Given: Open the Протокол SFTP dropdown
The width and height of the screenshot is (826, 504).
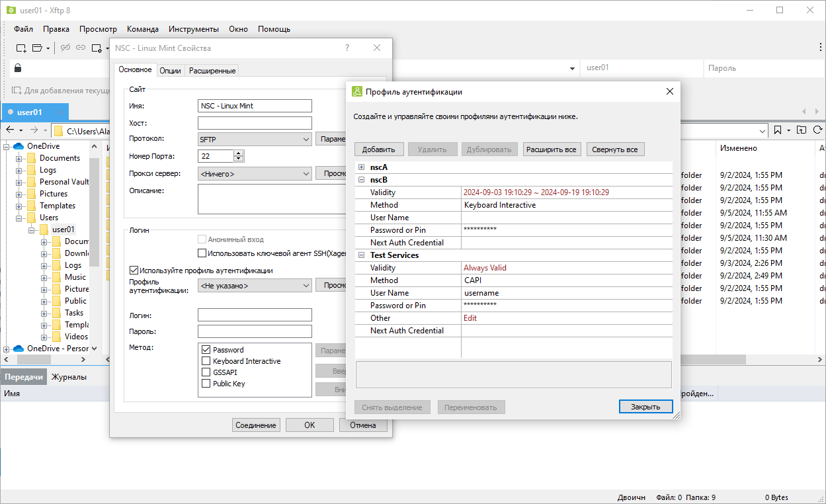Looking at the screenshot, I should (255, 139).
